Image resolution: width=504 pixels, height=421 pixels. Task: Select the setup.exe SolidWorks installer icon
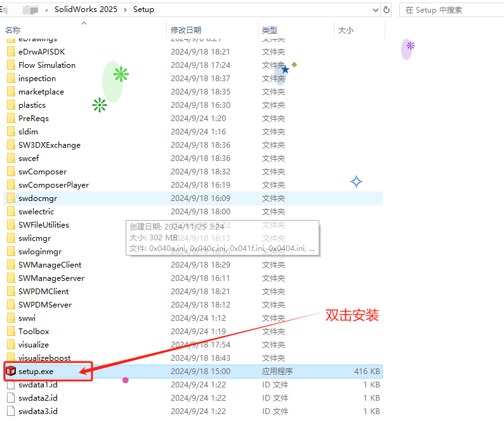tap(11, 371)
